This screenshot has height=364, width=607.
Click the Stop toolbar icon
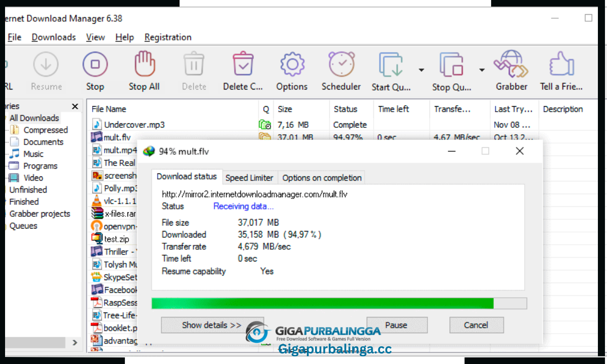click(x=95, y=64)
